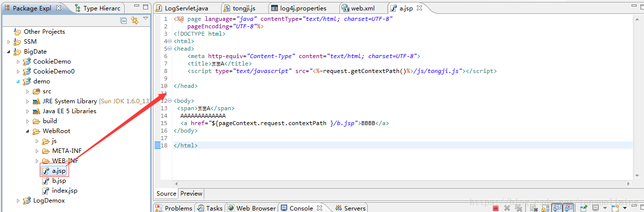Open Display Selected Console dropdown arrow
Viewport: 644px width, 212px height.
pyautogui.click(x=605, y=208)
